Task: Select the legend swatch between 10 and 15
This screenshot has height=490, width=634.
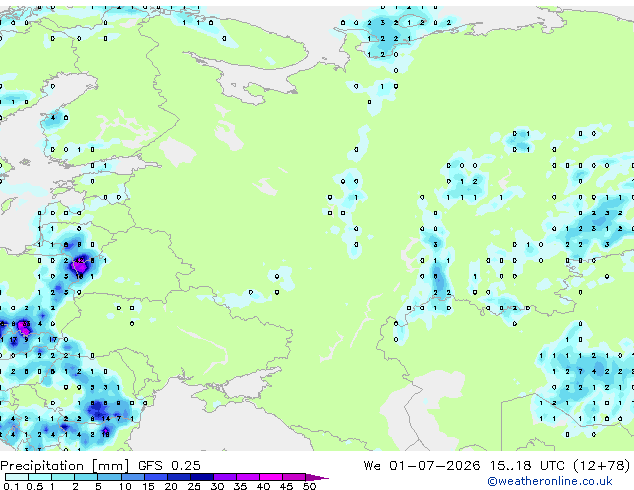Action: click(132, 477)
